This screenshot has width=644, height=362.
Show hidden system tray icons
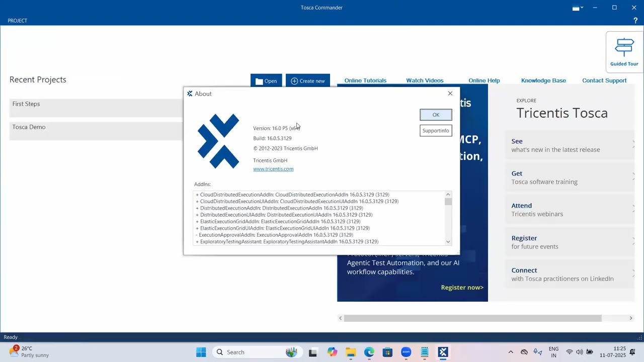coord(511,352)
